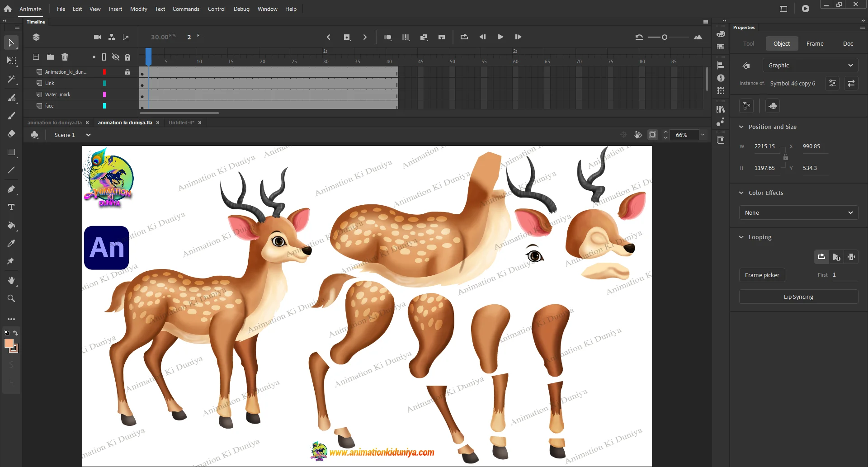Select the Text tool
Screen dimensions: 868x467
pyautogui.click(x=11, y=207)
